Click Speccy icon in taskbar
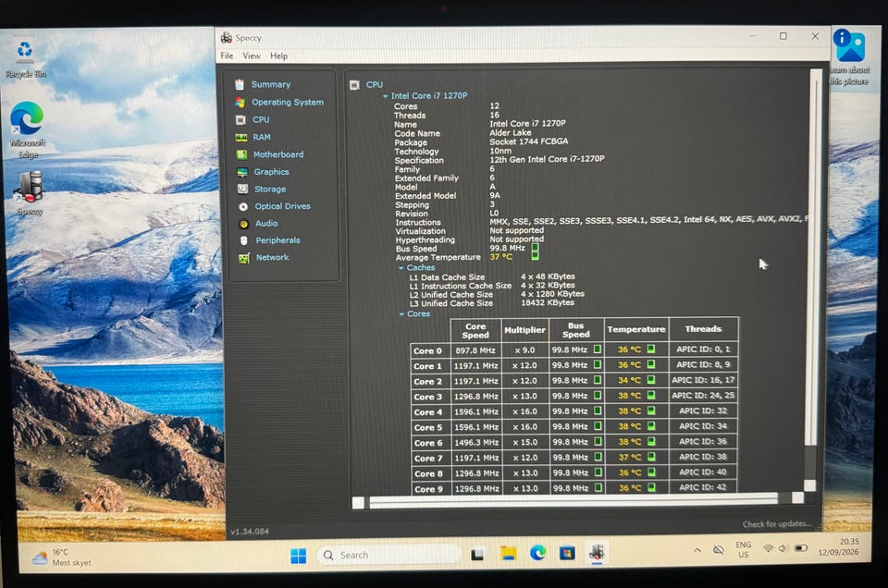The height and width of the screenshot is (588, 888). [x=597, y=552]
